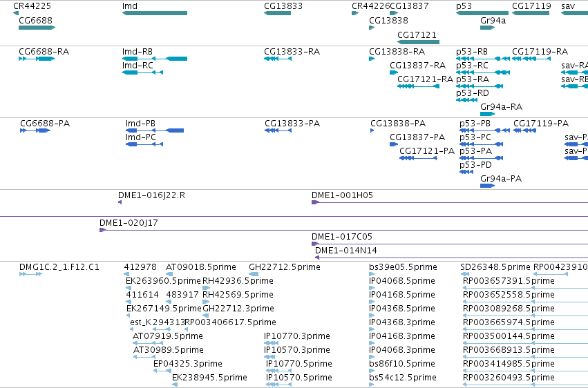Click the imd-PC protein feature
This screenshot has height=388, width=588.
coord(144,144)
